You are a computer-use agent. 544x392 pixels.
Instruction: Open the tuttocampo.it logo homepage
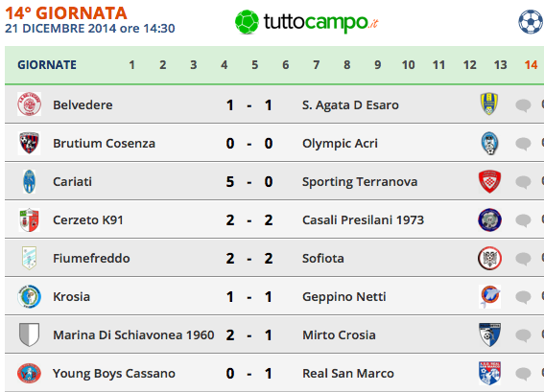coord(306,22)
